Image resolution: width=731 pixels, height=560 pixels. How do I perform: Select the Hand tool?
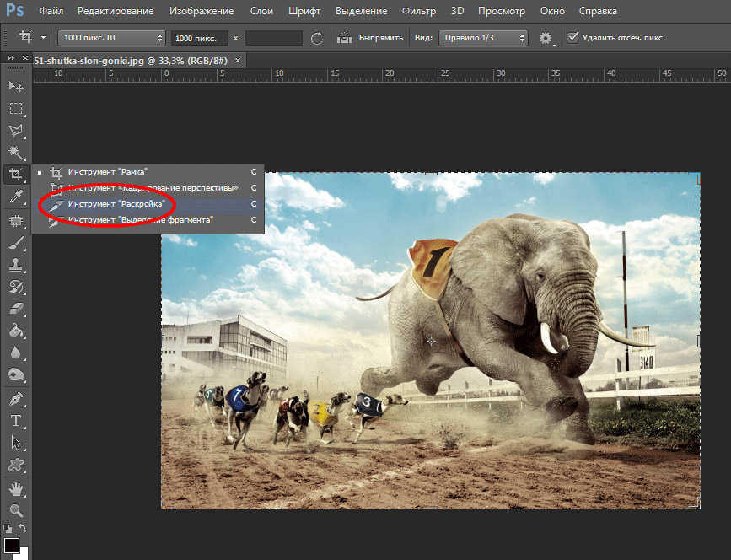[15, 488]
